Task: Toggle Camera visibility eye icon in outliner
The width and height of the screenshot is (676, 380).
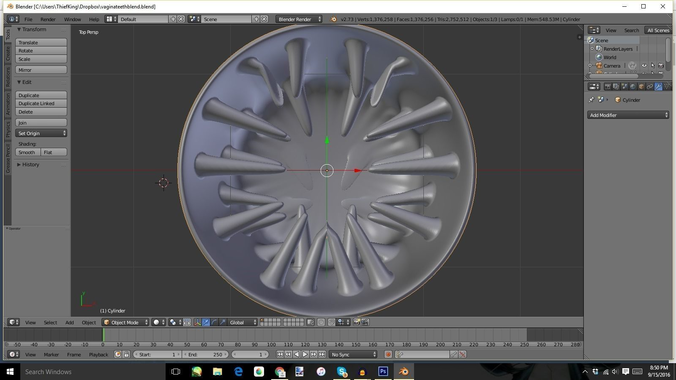Action: point(644,66)
